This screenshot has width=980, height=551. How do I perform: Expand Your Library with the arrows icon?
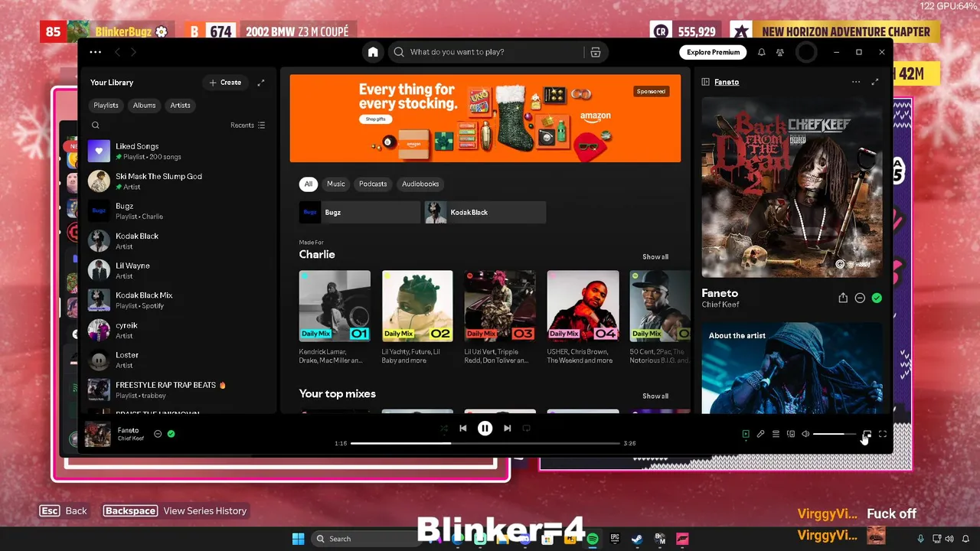click(260, 83)
